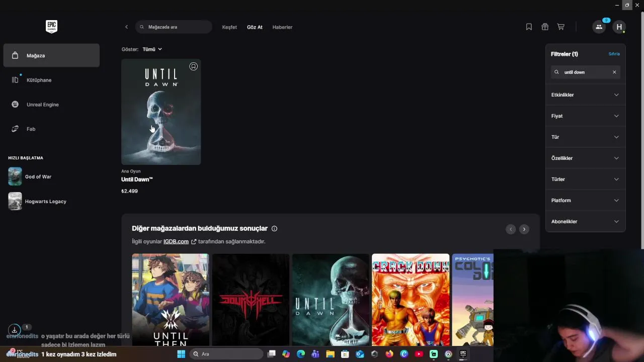Viewport: 644px width, 362px height.
Task: Open the Windows Start menu
Action: point(181,354)
